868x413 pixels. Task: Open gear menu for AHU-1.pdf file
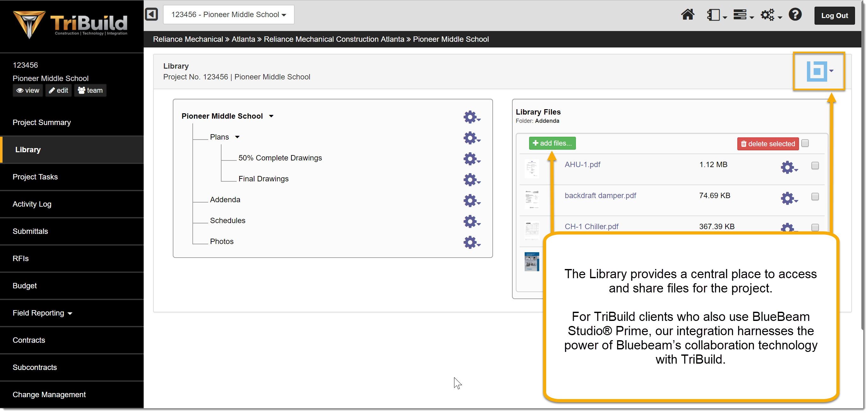(788, 167)
